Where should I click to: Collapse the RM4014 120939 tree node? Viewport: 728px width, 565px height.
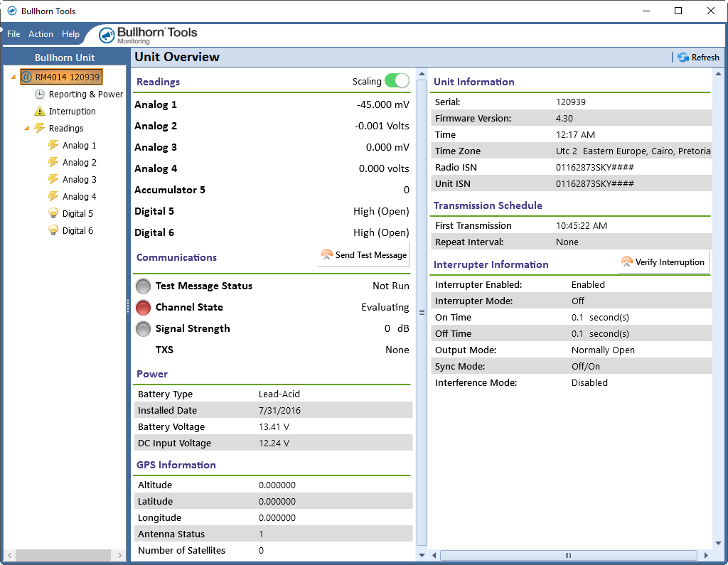pyautogui.click(x=14, y=77)
